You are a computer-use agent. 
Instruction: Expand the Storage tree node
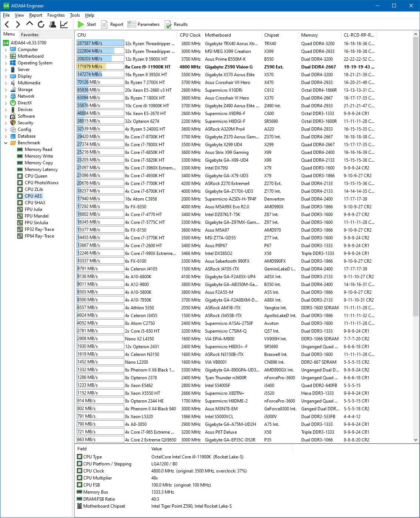pyautogui.click(x=6, y=90)
